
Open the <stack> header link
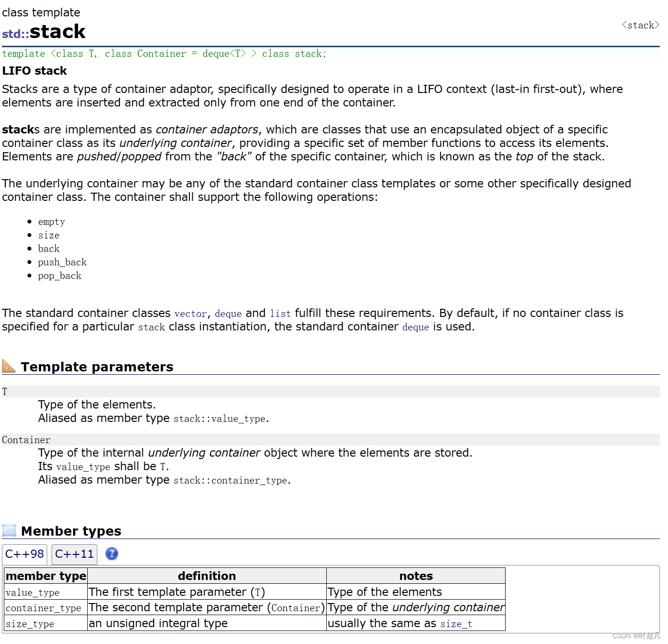click(x=641, y=26)
